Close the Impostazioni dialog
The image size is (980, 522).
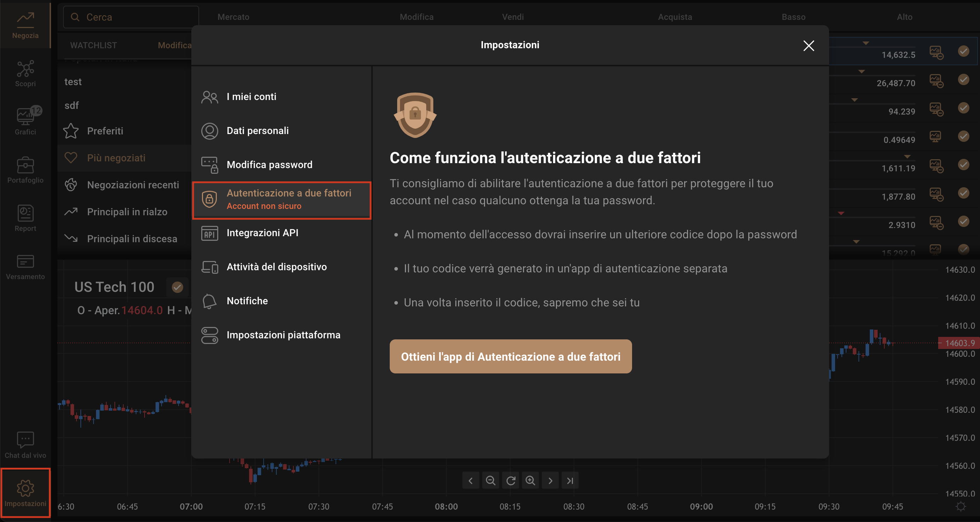click(x=809, y=46)
